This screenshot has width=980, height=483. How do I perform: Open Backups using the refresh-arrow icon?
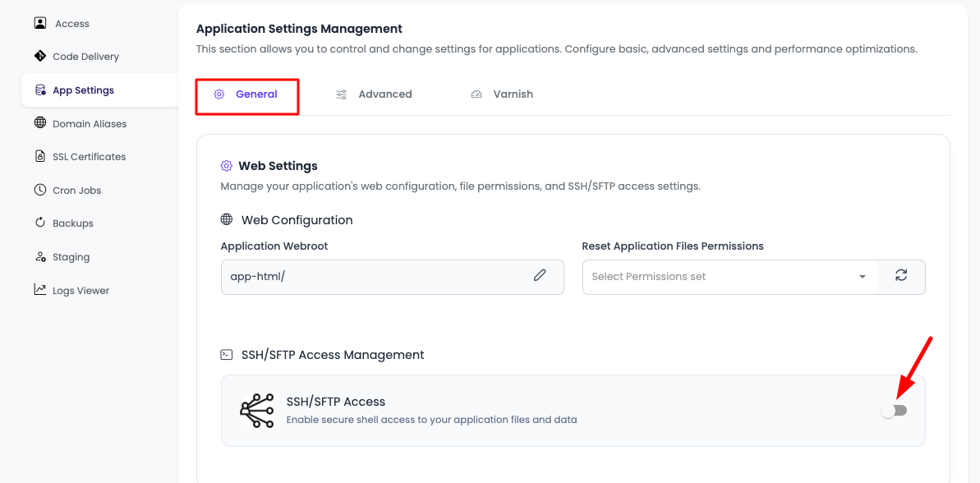[x=39, y=223]
